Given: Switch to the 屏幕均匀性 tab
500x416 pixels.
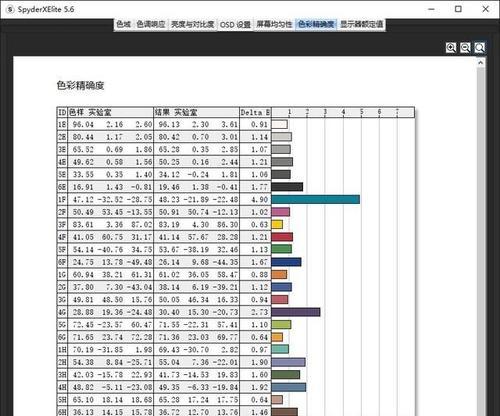Looking at the screenshot, I should coord(274,24).
